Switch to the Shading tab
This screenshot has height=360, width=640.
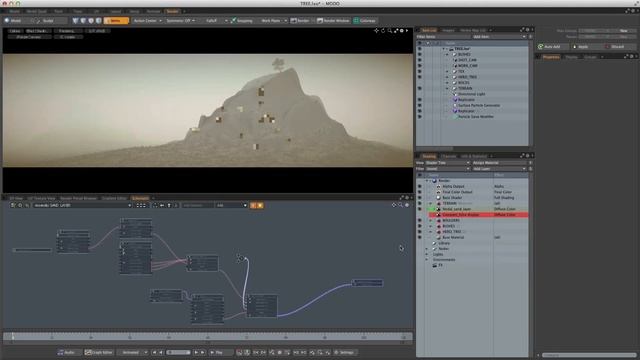429,156
